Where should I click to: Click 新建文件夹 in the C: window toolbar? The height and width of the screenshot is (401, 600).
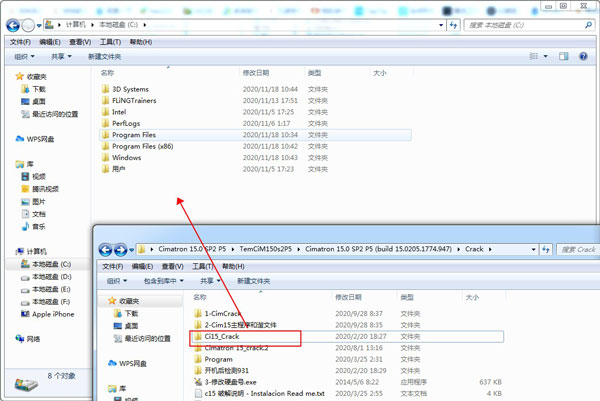tap(104, 57)
